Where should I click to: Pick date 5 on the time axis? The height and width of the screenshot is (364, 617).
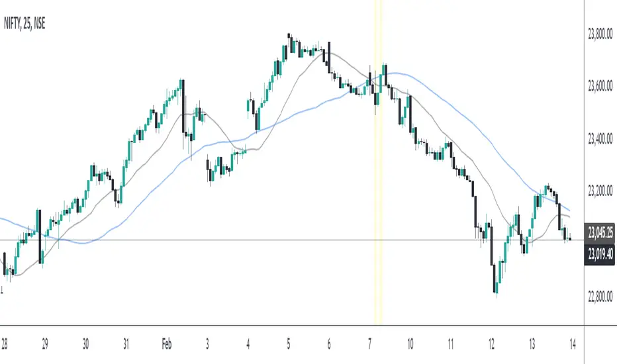coord(289,345)
